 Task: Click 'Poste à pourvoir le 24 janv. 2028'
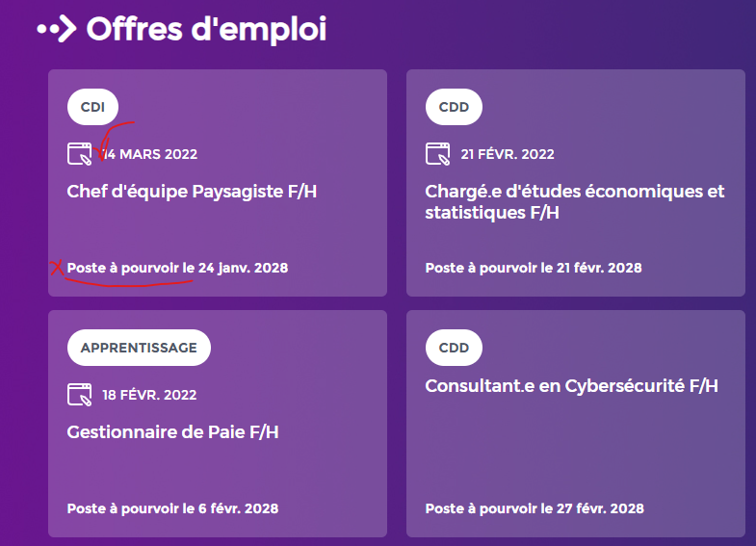point(177,268)
